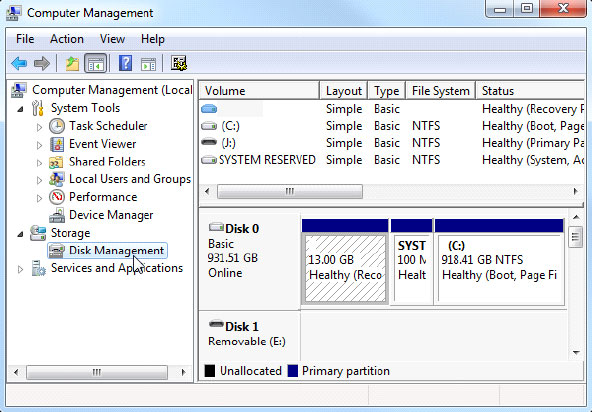This screenshot has width=592, height=412.
Task: Expand the Task Scheduler node
Action: tap(39, 127)
